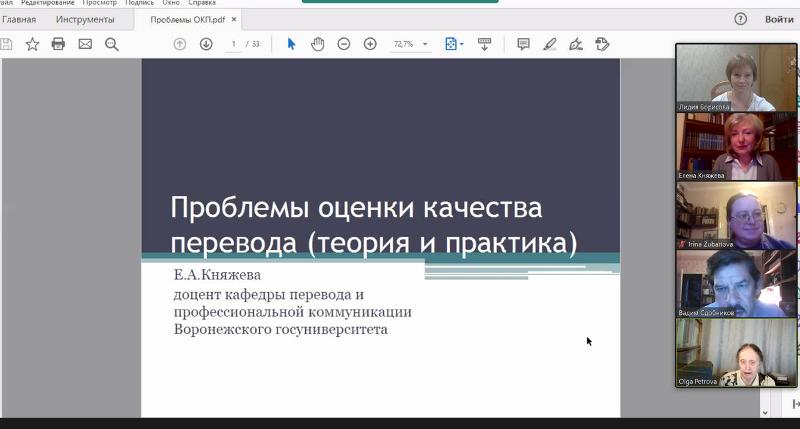This screenshot has height=429, width=800.
Task: Open the Справка menu
Action: [x=202, y=3]
